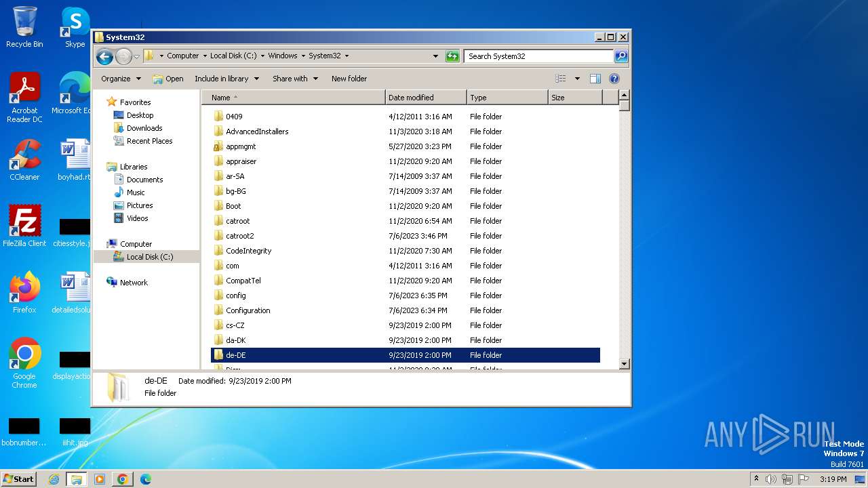Viewport: 868px width, 488px height.
Task: Click the green Refresh button in address bar
Action: pos(452,56)
